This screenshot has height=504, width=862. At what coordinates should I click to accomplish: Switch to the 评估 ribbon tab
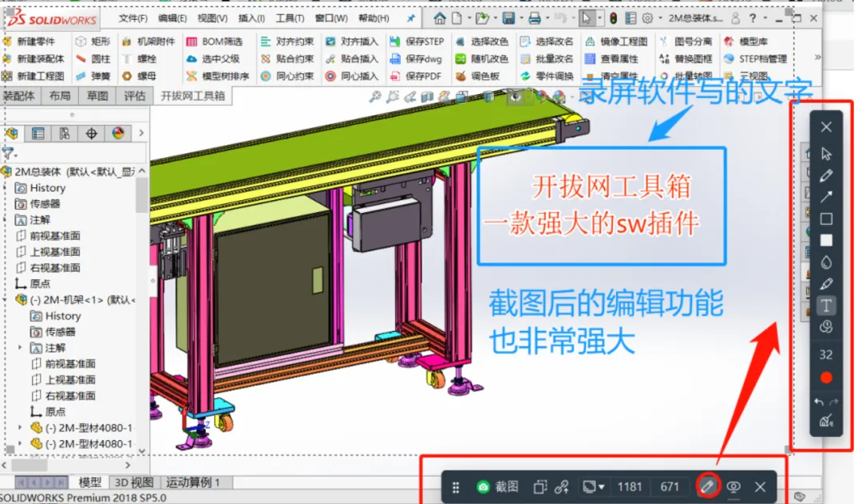(x=134, y=96)
